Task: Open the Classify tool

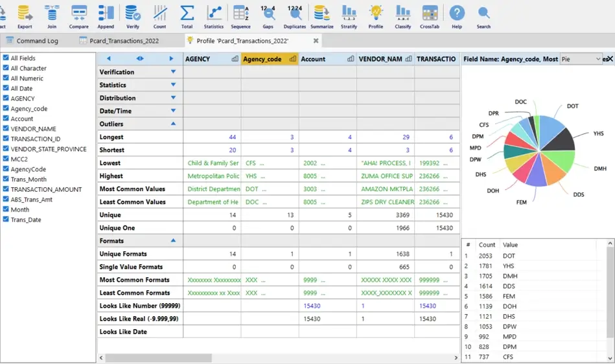Action: coord(403,16)
